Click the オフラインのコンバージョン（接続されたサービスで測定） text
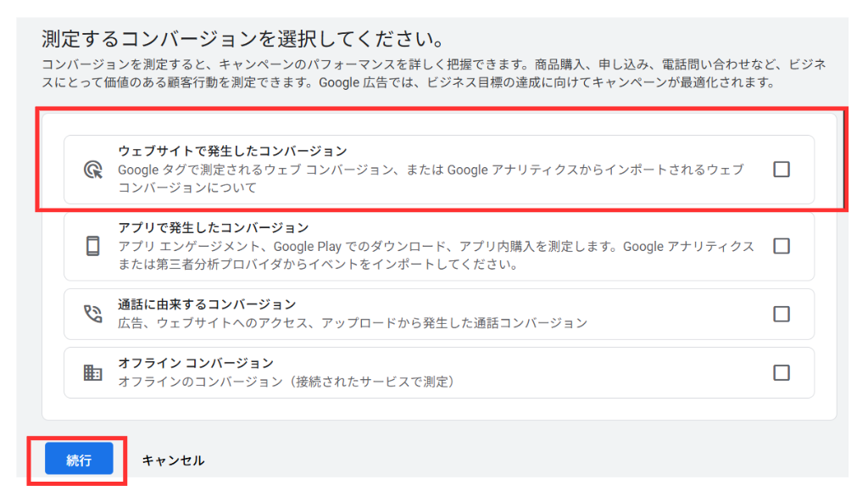 coord(287,382)
